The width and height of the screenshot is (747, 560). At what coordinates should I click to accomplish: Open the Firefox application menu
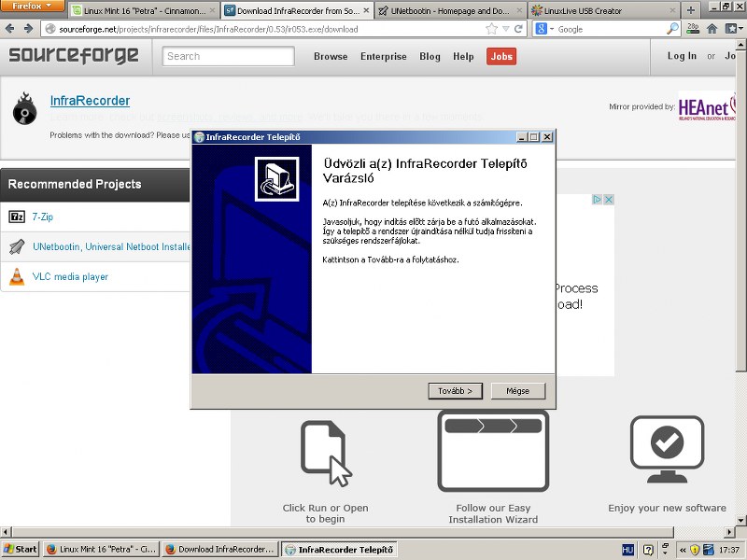point(32,6)
